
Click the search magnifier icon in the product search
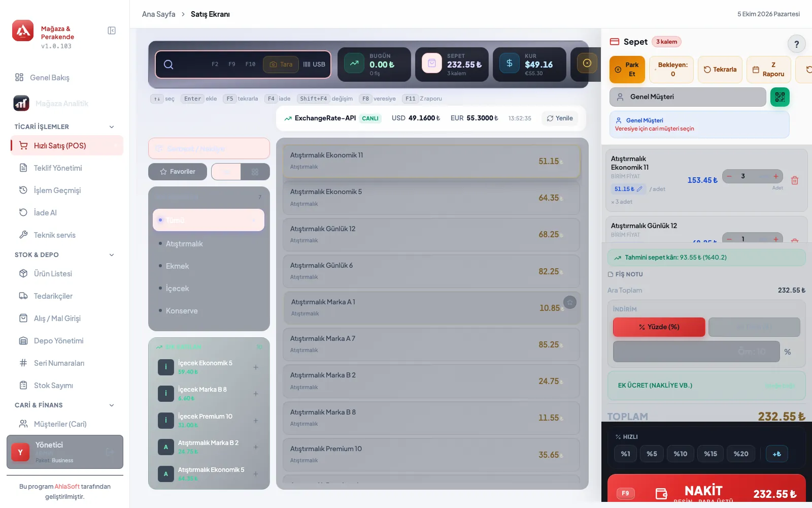coord(168,65)
